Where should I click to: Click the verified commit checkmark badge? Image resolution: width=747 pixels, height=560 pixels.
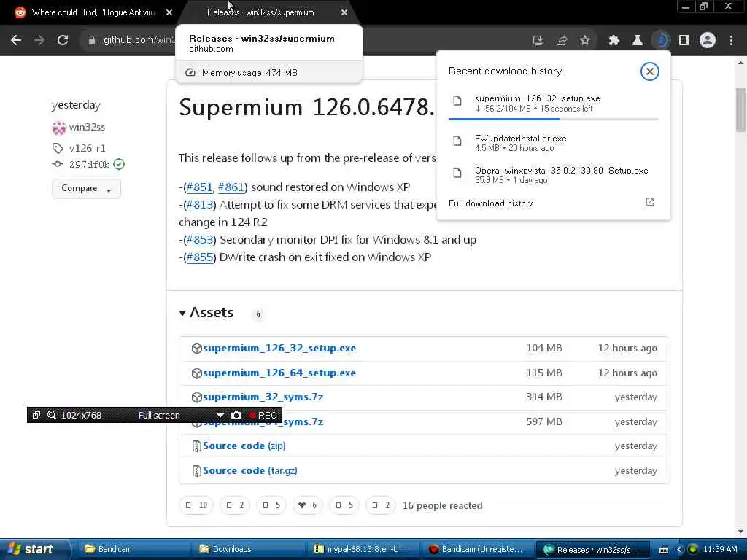pos(119,164)
